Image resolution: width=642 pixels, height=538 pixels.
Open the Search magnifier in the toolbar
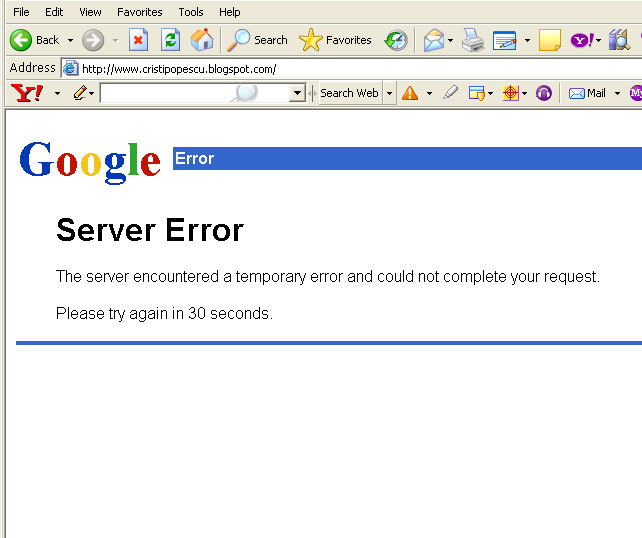(x=238, y=40)
